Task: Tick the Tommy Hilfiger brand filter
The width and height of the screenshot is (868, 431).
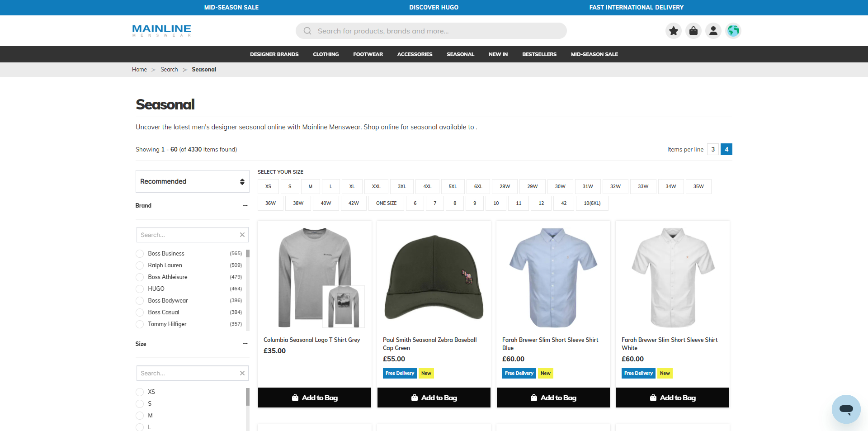Action: click(140, 324)
